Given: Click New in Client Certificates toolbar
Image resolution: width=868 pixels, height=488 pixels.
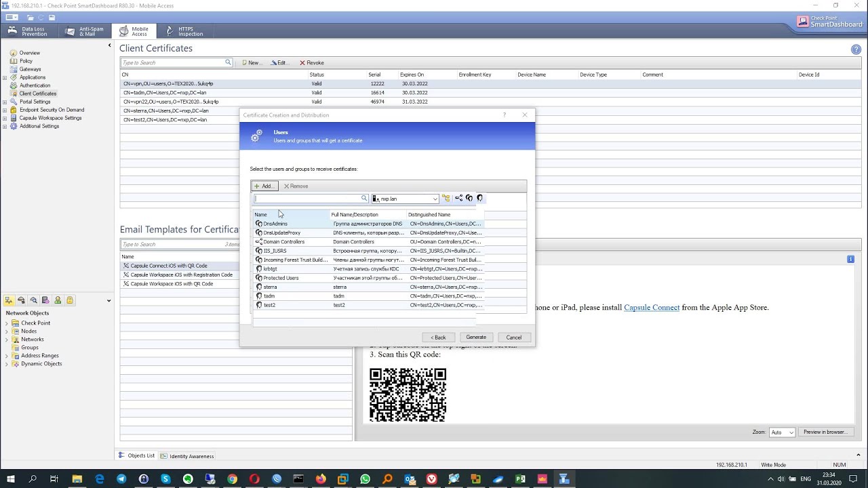Looking at the screenshot, I should 251,62.
